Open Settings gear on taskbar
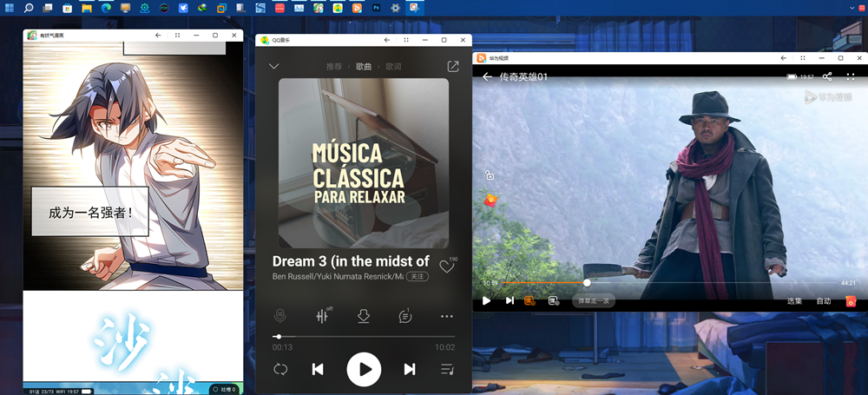The image size is (868, 395). click(395, 8)
